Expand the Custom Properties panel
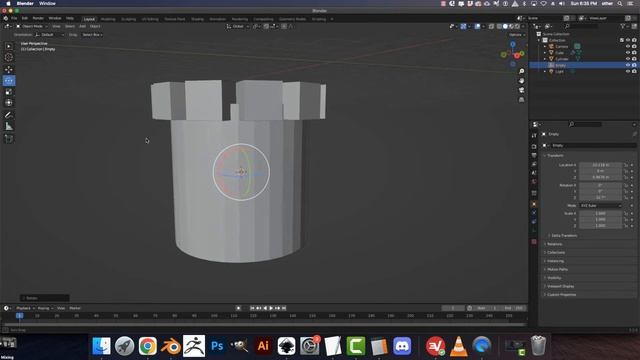640x360 pixels. click(x=560, y=295)
